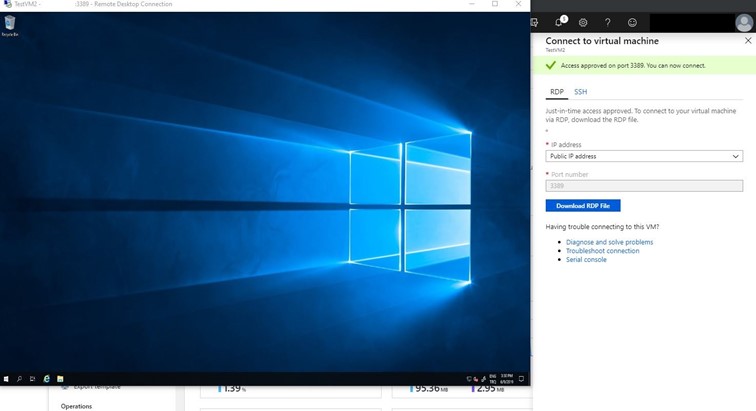Maximize the Remote Desktop Connection window
The width and height of the screenshot is (756, 411).
coord(495,4)
